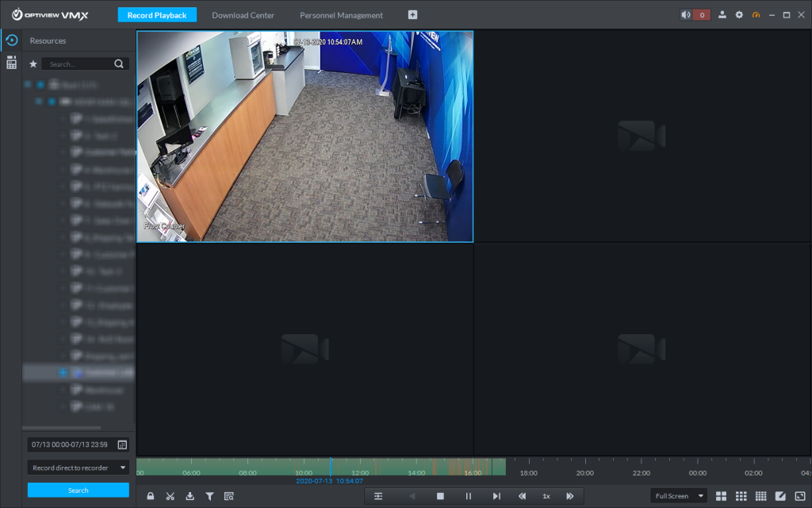812x508 pixels.
Task: Toggle the alarm sound speaker icon
Action: pos(686,15)
